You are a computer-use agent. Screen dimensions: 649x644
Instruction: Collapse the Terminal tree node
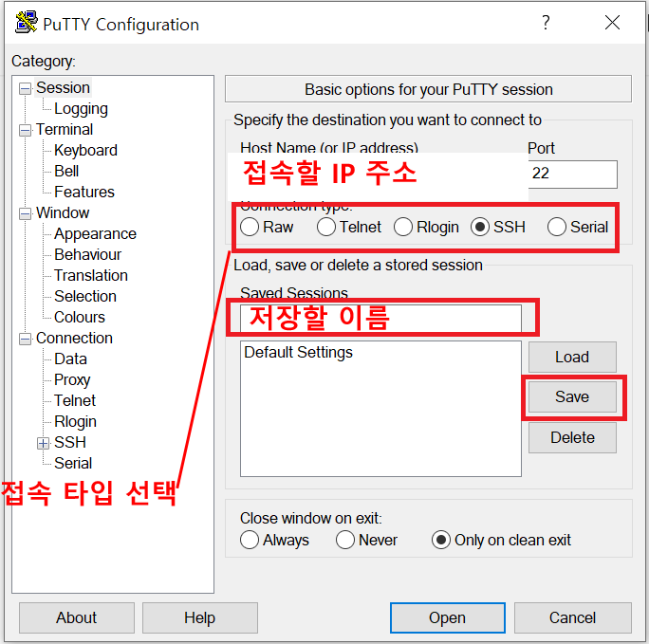pyautogui.click(x=26, y=130)
